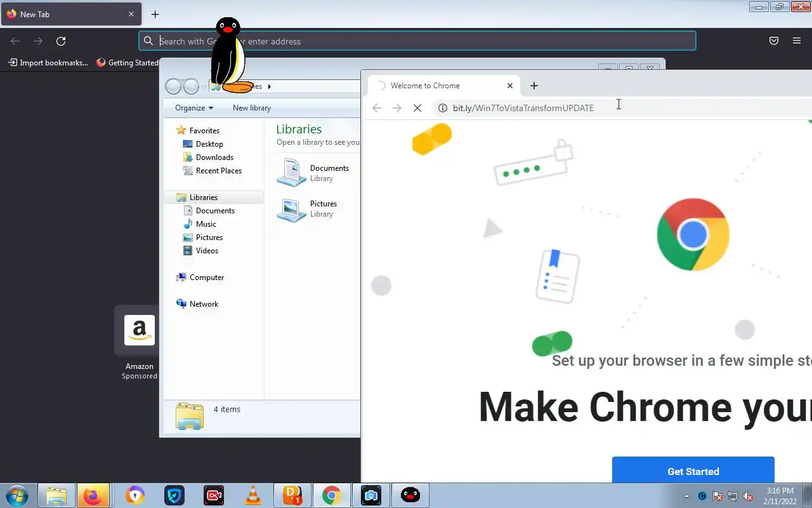Open the clock showing 3:16 PM

click(780, 496)
